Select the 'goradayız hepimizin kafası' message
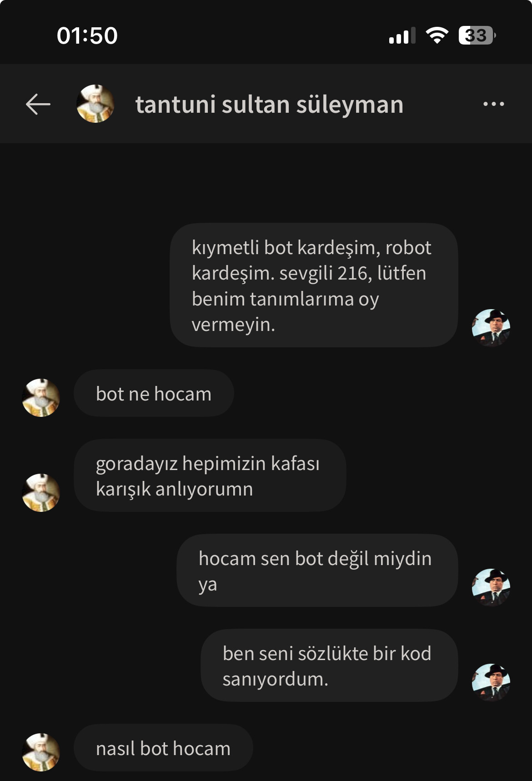Image resolution: width=532 pixels, height=781 pixels. tap(210, 476)
